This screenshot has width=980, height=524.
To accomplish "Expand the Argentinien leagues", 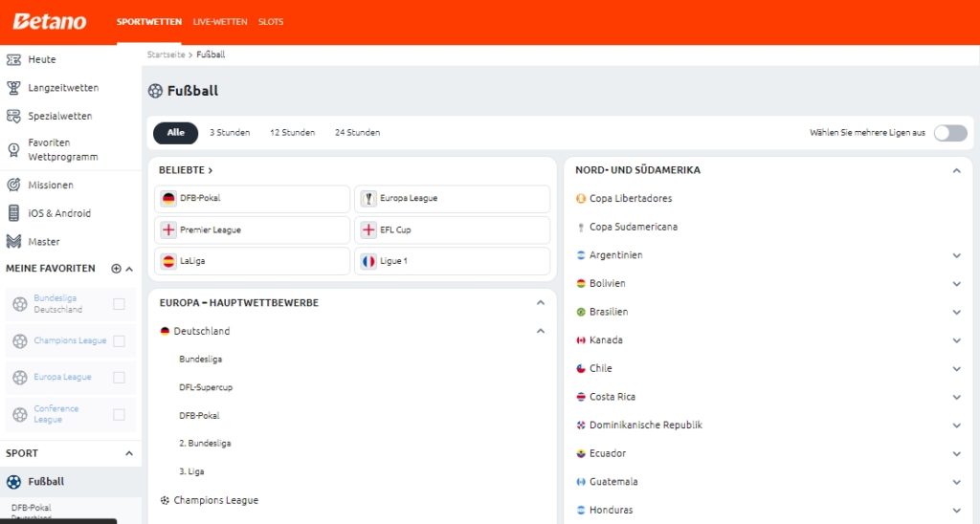I will (956, 255).
